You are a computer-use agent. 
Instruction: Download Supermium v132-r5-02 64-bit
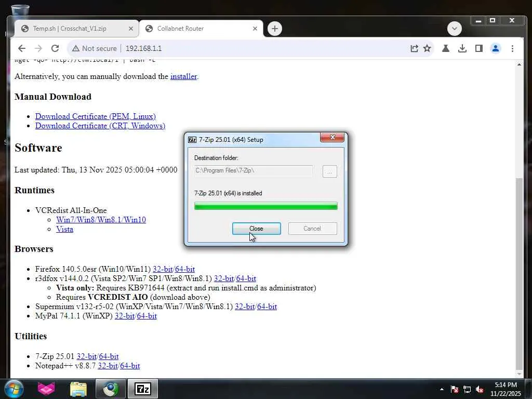tap(267, 307)
